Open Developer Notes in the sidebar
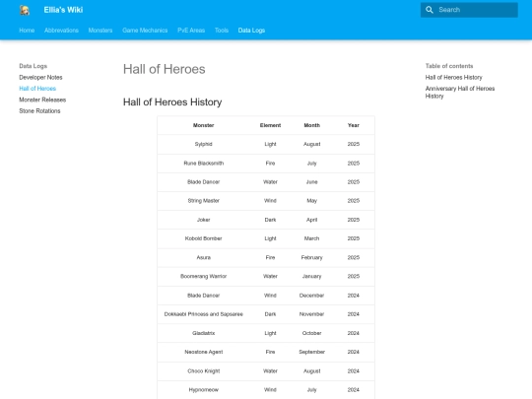The image size is (532, 399). [40, 78]
